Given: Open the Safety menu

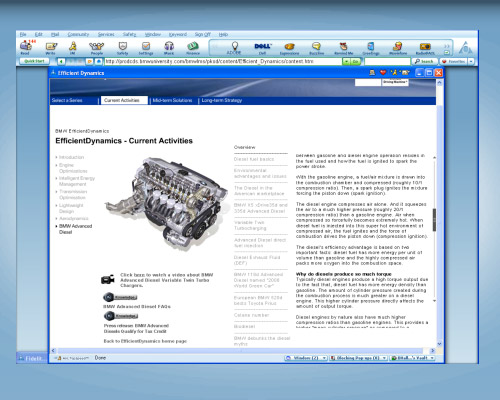Looking at the screenshot, I should (x=129, y=34).
